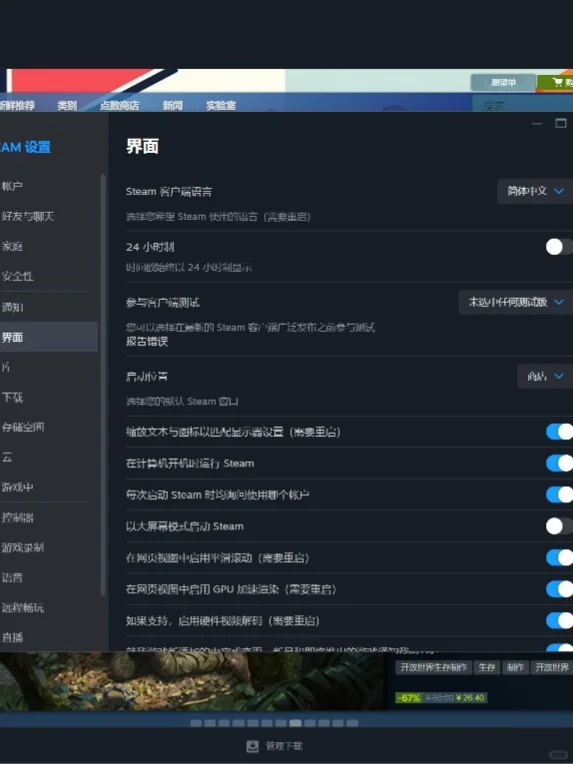Click the jungle game thumbnail image

pyautogui.click(x=192, y=681)
